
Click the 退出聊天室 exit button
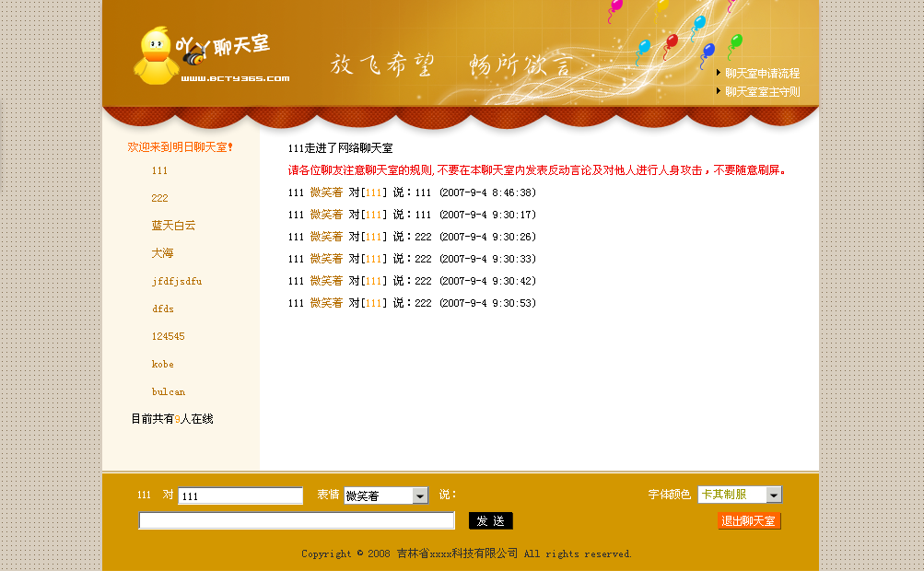coord(749,521)
